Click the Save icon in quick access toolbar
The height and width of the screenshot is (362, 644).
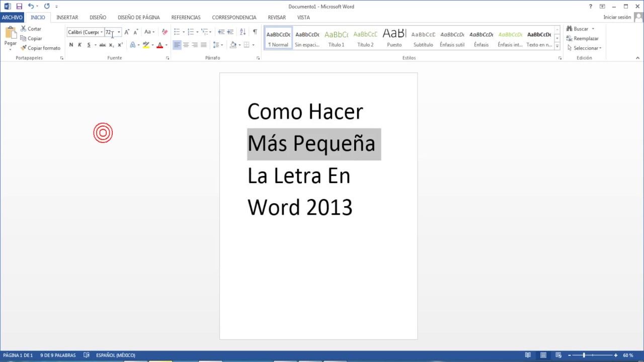click(x=19, y=7)
